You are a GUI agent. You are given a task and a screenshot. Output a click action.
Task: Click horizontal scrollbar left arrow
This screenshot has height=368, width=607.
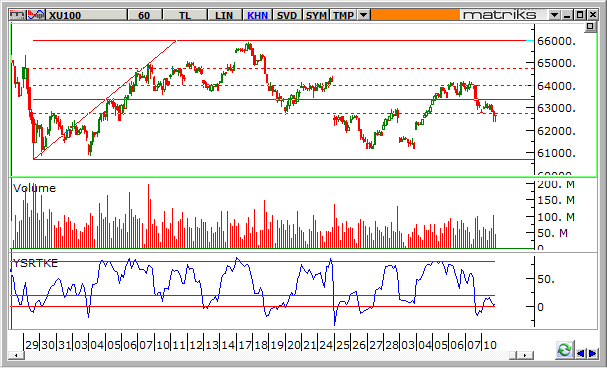[x=16, y=355]
